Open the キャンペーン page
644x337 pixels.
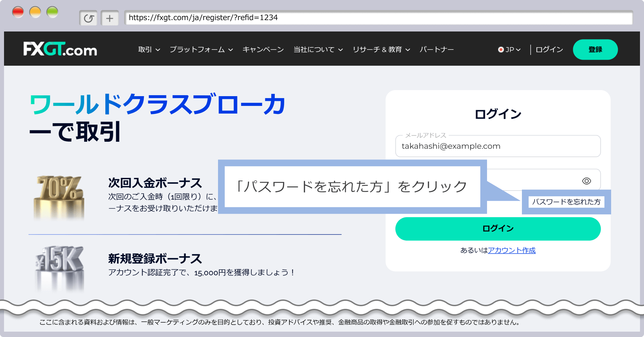point(263,50)
